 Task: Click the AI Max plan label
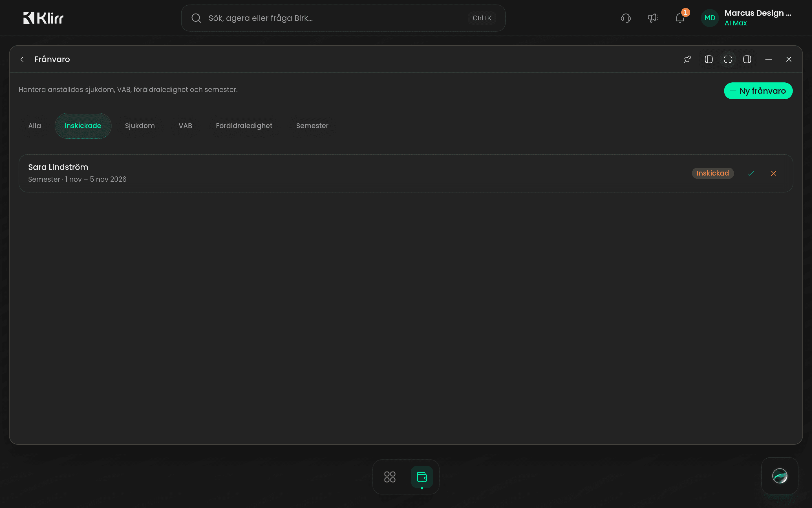click(x=736, y=23)
